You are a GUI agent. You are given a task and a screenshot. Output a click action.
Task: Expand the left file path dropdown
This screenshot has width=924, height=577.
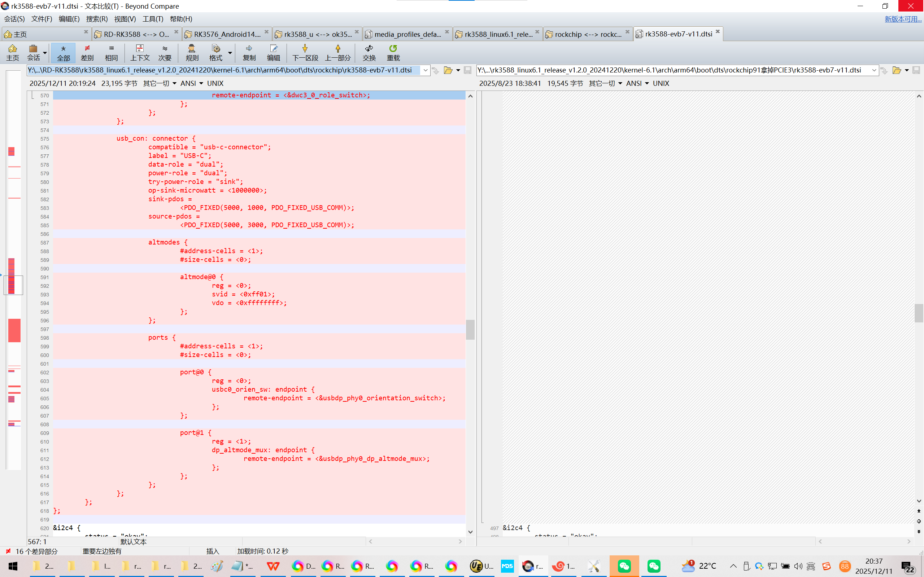[x=425, y=70]
